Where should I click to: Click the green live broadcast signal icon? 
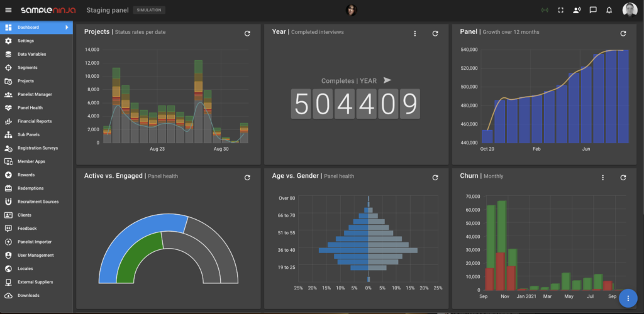coord(545,10)
